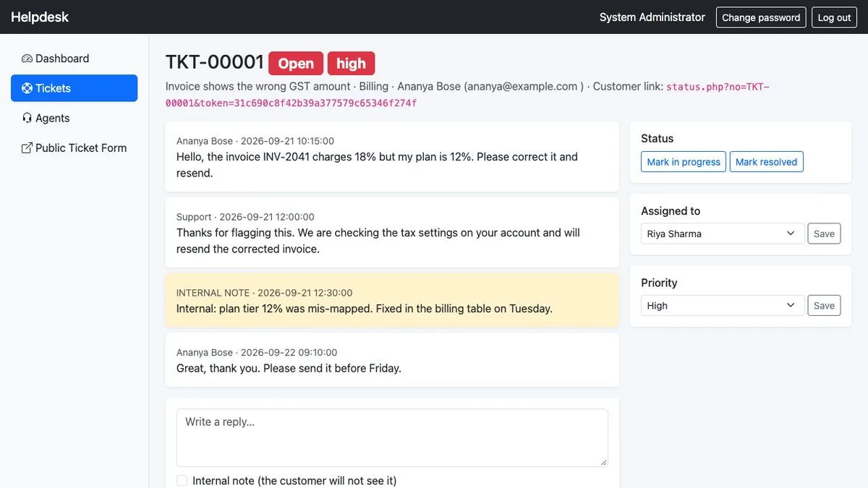Click the Agents headset icon
This screenshot has height=488, width=868.
[27, 118]
